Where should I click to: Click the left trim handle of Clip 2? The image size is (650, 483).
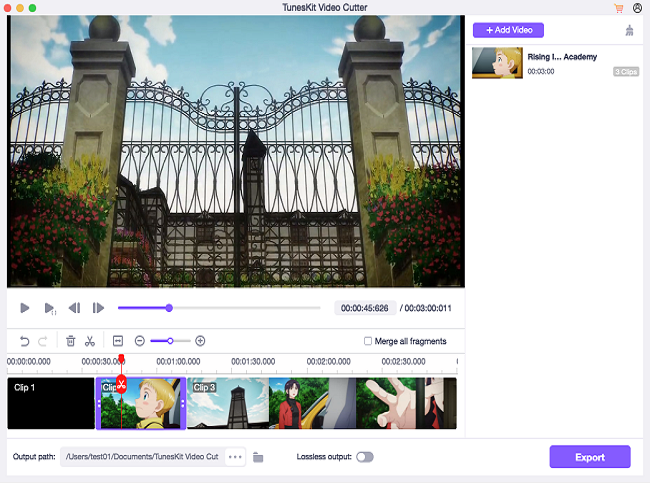[x=99, y=403]
